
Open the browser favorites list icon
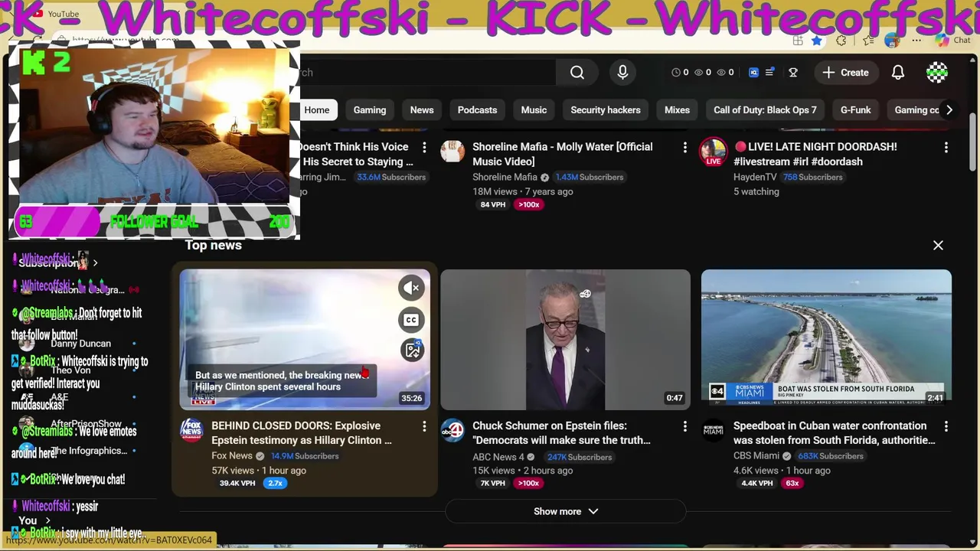point(868,41)
